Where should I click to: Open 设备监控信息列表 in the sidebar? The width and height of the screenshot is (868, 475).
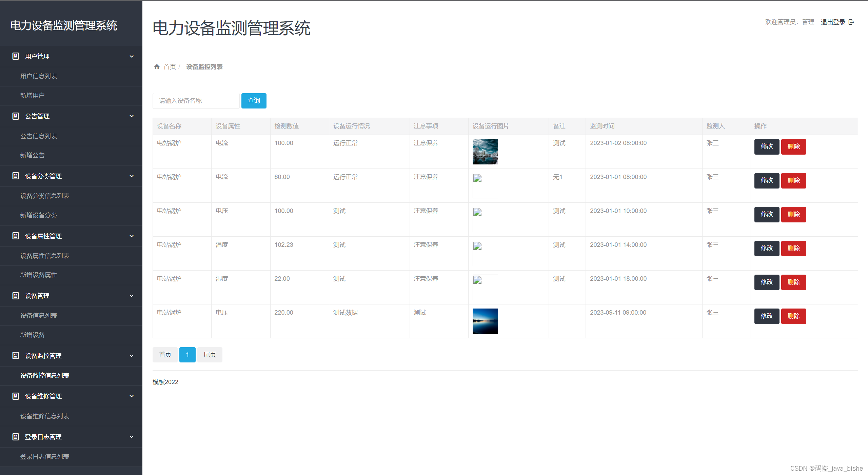(45, 376)
